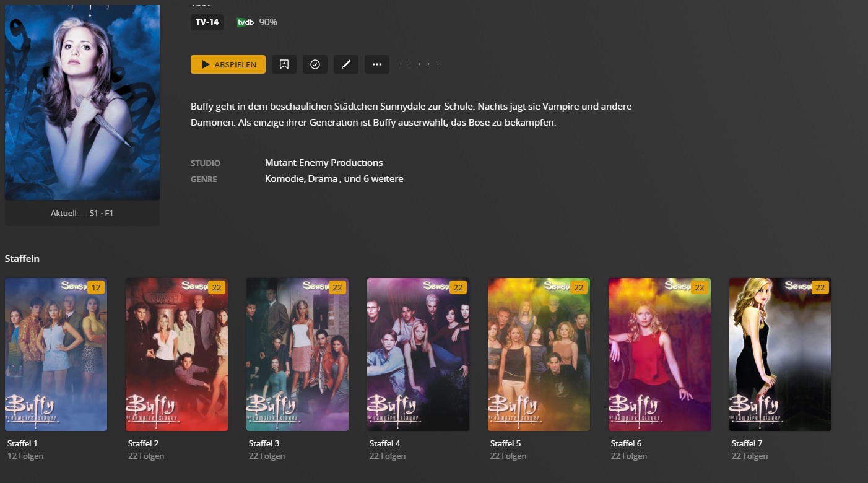Click the TV-14 content rating badge

click(207, 22)
